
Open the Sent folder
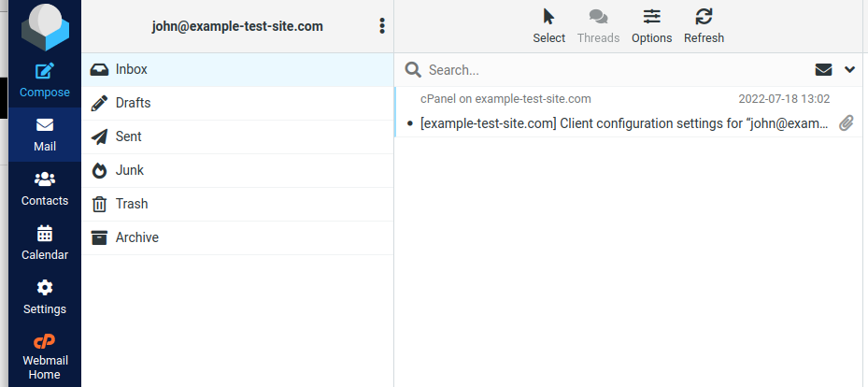click(128, 136)
